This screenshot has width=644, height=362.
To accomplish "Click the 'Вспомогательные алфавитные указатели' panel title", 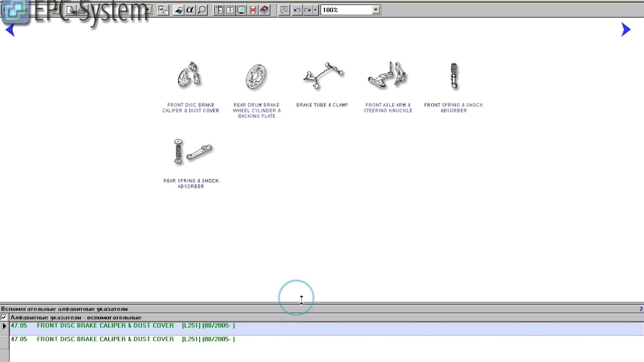I will pos(64,309).
